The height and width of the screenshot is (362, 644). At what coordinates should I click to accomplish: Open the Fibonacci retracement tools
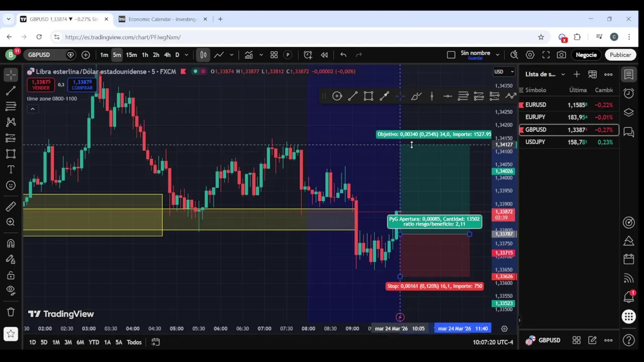[x=11, y=106]
